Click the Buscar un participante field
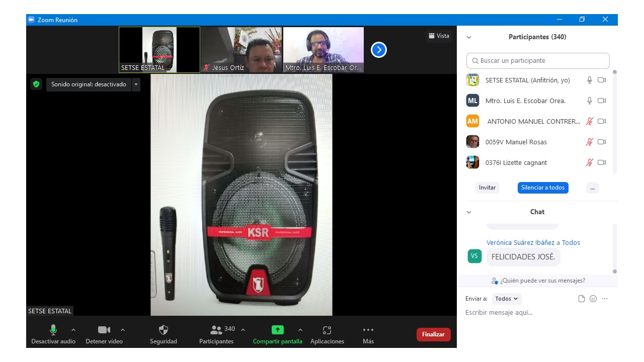Image resolution: width=644 pixels, height=362 pixels. (538, 61)
